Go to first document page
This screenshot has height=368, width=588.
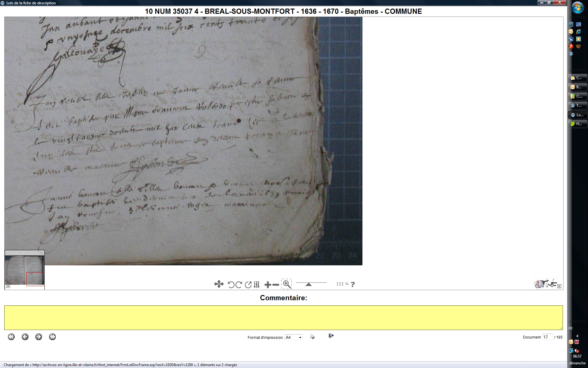[x=11, y=337]
